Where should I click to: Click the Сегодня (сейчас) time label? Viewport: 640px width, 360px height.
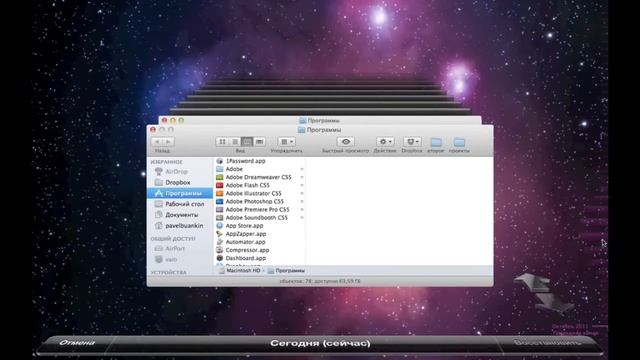click(x=320, y=343)
